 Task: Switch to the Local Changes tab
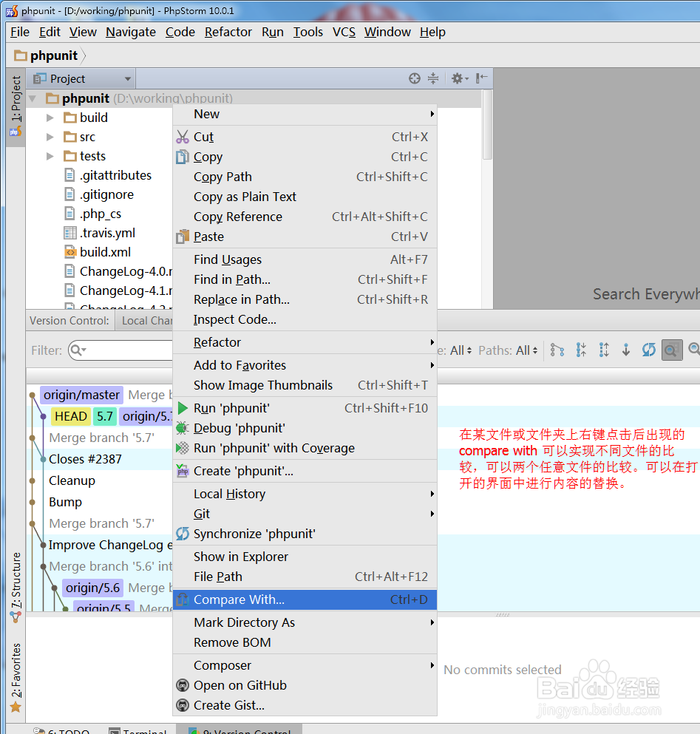(x=145, y=321)
